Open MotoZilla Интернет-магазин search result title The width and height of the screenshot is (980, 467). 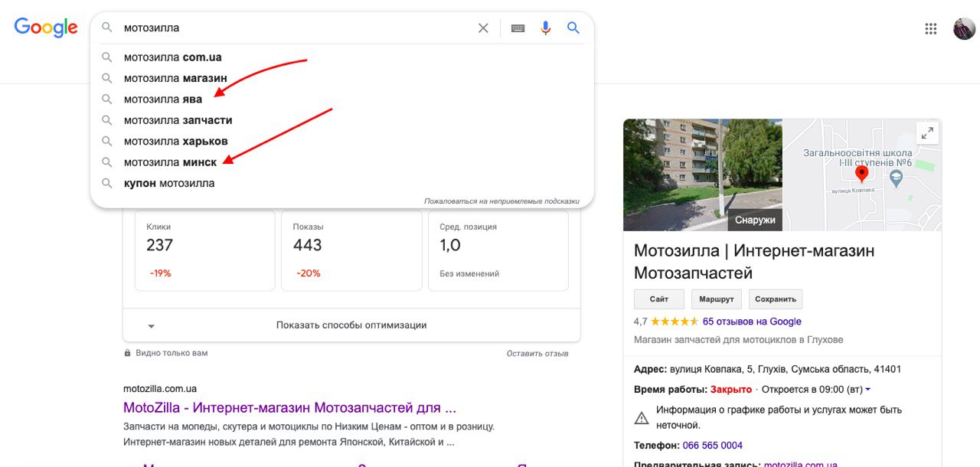point(289,407)
